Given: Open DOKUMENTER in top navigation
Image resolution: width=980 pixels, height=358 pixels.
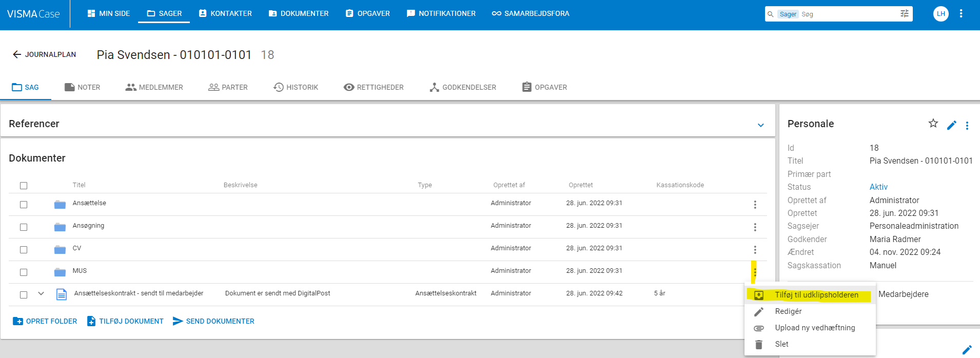Looking at the screenshot, I should (299, 13).
